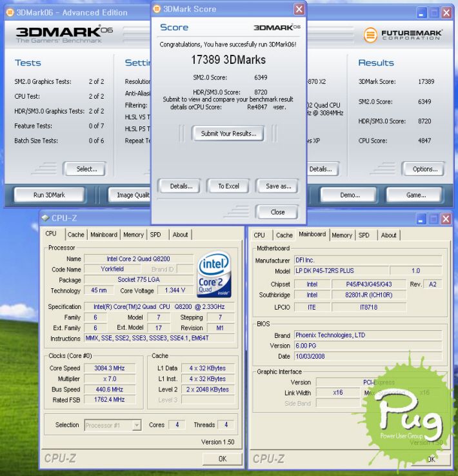Viewport: 458px width, 476px height.
Task: Click the 3DMark06 title bar icon
Action: 10,12
